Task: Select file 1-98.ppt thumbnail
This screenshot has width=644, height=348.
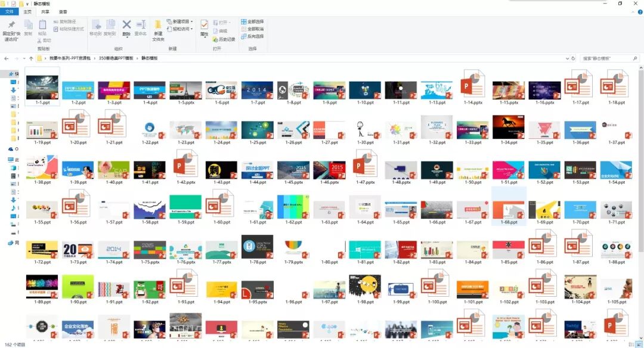Action: [365, 287]
